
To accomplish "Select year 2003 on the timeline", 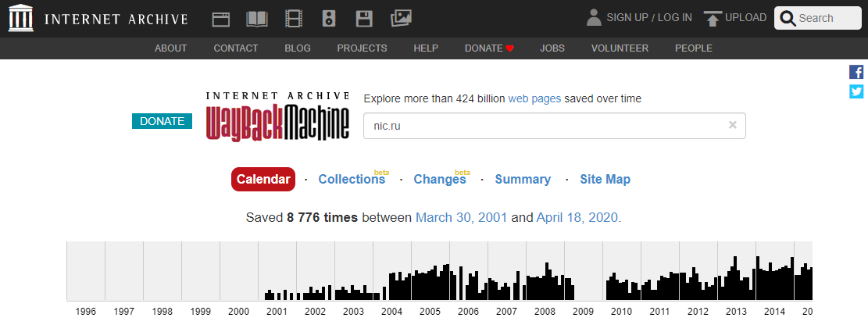I will point(353,312).
